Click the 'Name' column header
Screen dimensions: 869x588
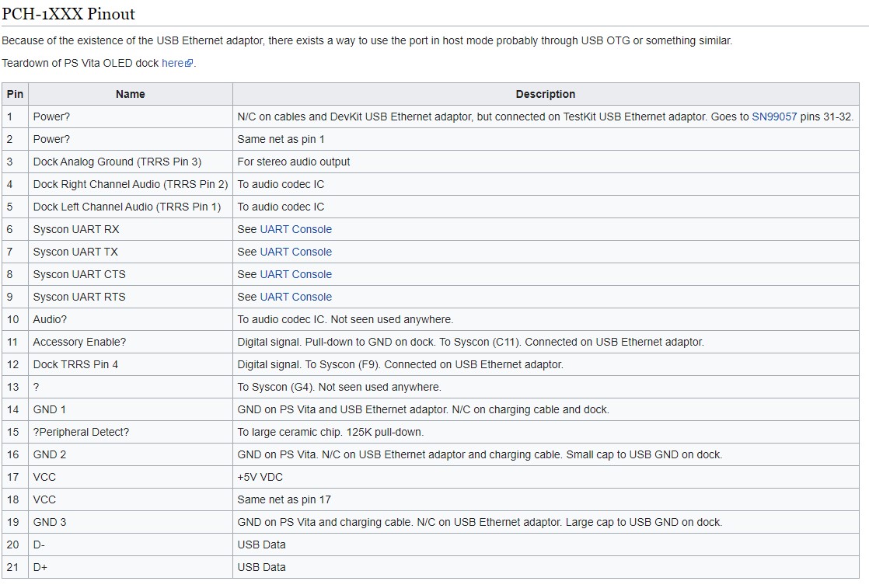coord(131,94)
